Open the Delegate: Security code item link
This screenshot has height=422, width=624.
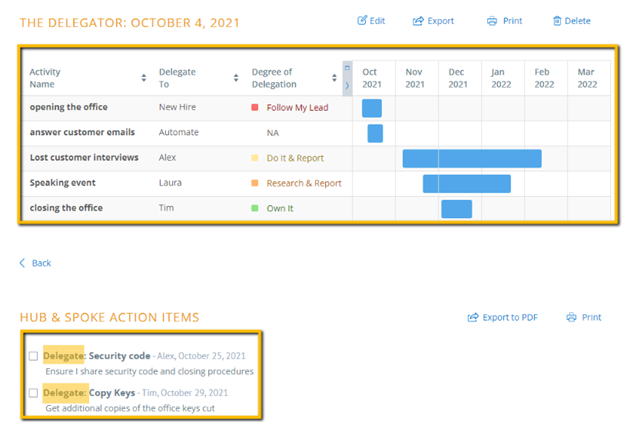(97, 356)
